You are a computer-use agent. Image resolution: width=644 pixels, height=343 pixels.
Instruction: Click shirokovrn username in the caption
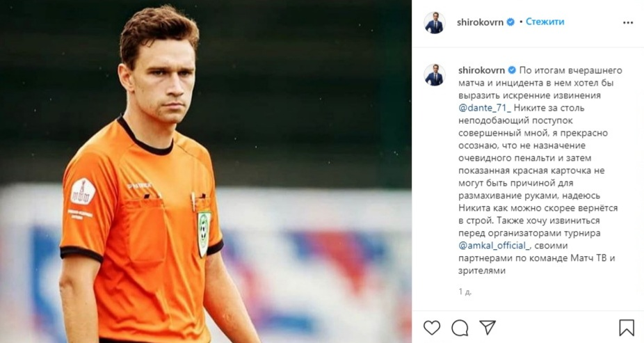coord(482,70)
